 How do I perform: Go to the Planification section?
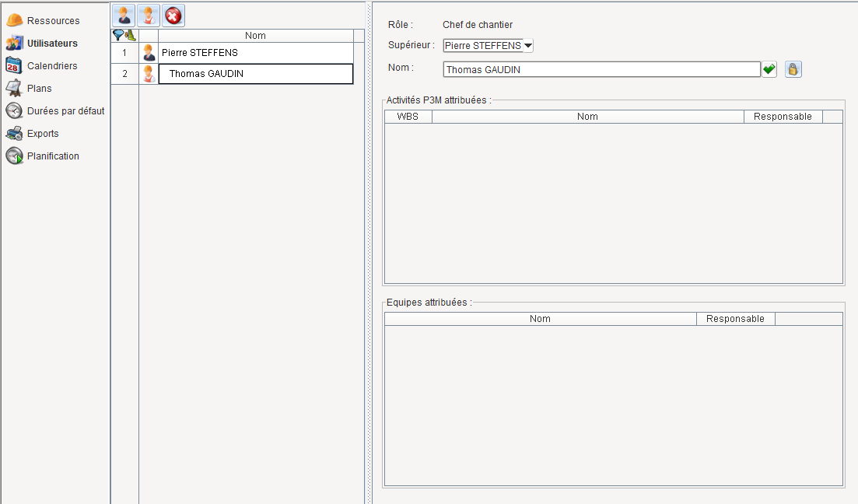click(x=53, y=156)
